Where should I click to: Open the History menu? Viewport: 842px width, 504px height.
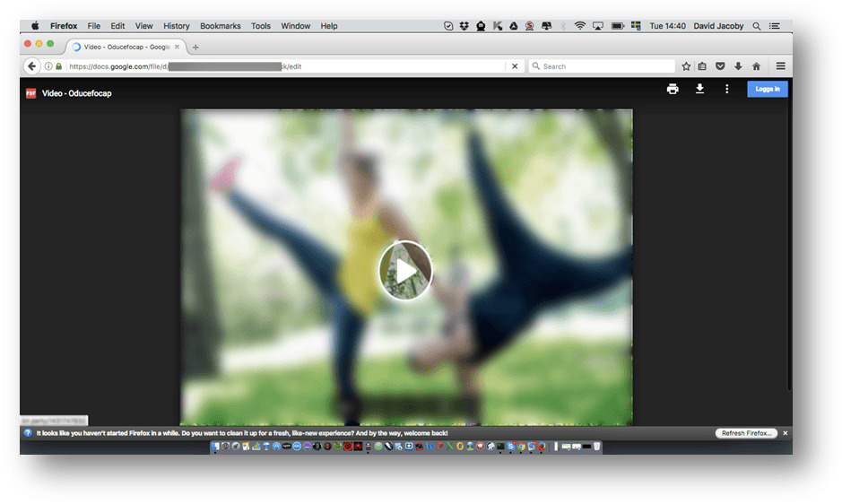tap(177, 26)
